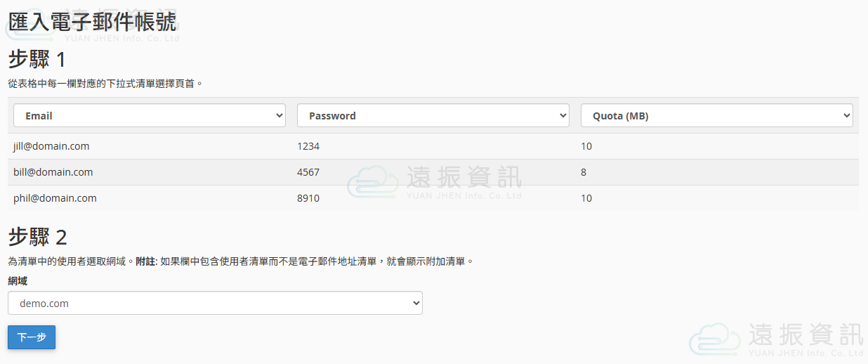Open the Password column header dropdown
This screenshot has width=868, height=364.
433,116
